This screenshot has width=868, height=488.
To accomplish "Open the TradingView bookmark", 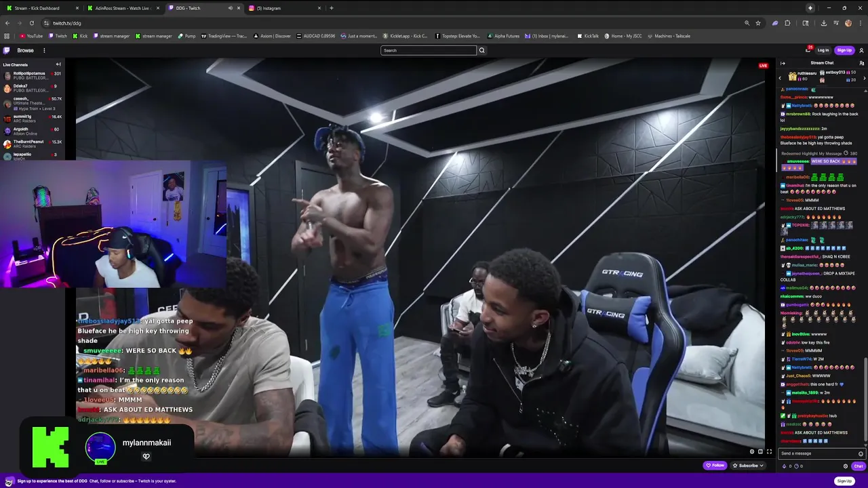I will point(224,36).
